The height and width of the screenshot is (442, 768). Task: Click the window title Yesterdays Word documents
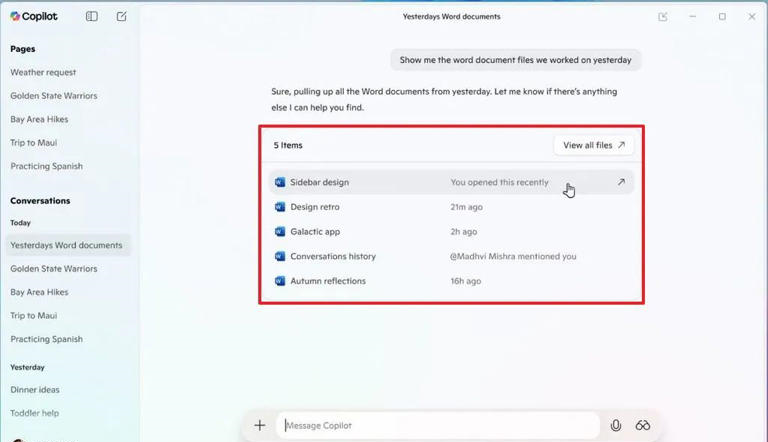(452, 17)
